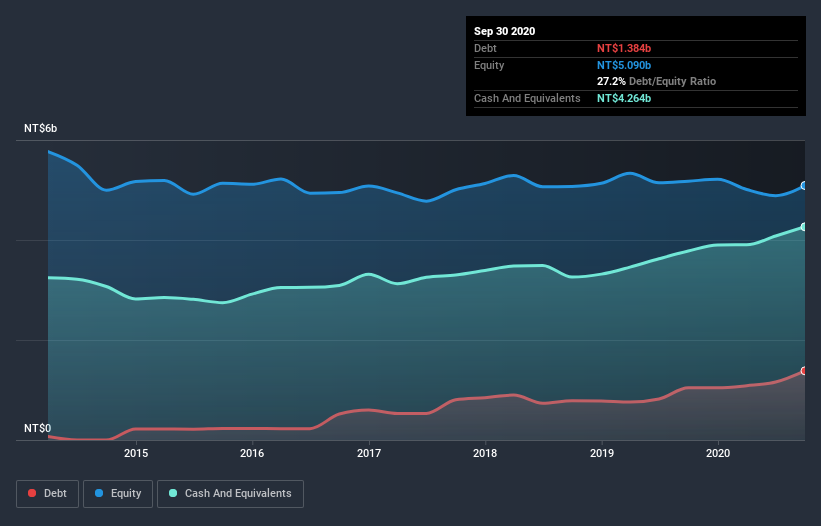Click the blue Equity legend dot
Viewport: 821px width, 526px height.
tap(99, 493)
